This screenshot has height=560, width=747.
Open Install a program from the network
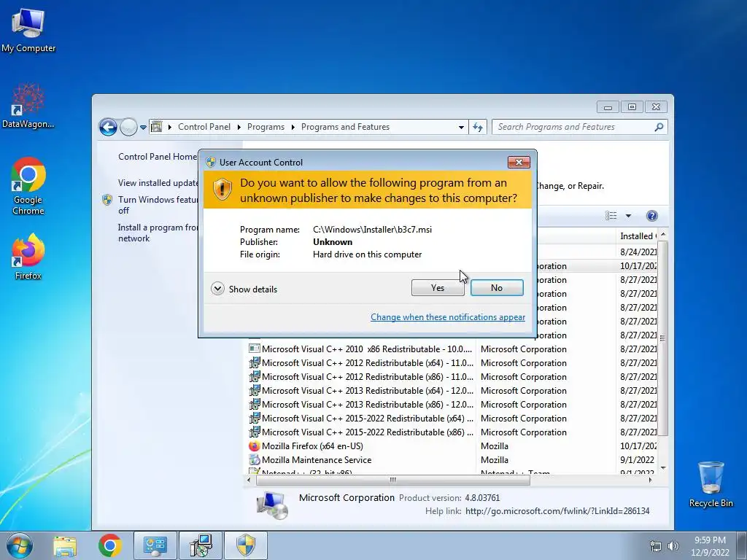158,233
